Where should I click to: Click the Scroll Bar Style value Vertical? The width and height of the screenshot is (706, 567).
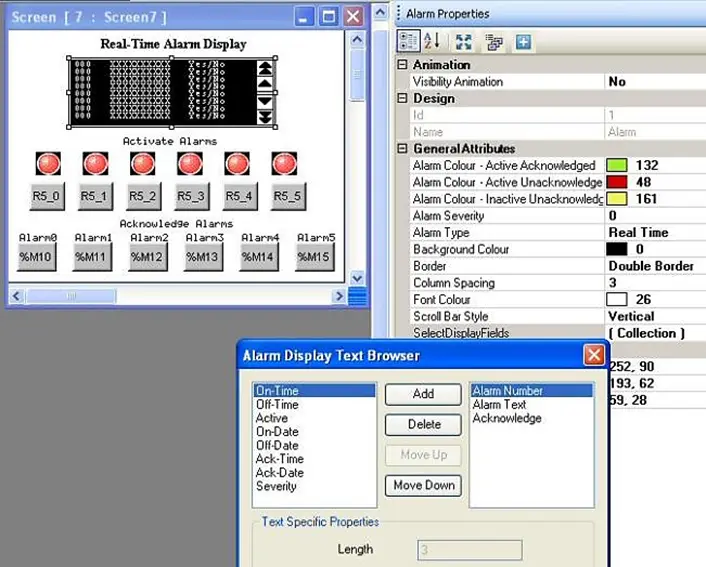click(631, 316)
